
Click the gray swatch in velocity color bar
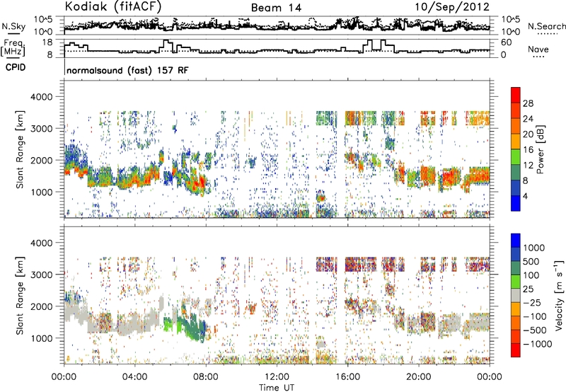(x=516, y=295)
